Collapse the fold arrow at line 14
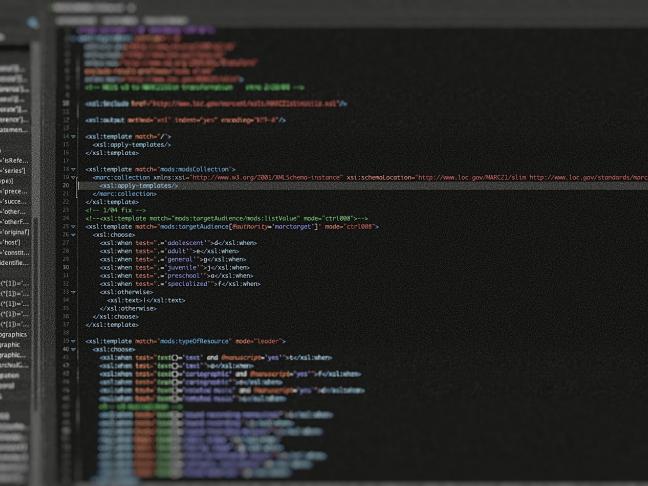The image size is (648, 486). (x=74, y=135)
